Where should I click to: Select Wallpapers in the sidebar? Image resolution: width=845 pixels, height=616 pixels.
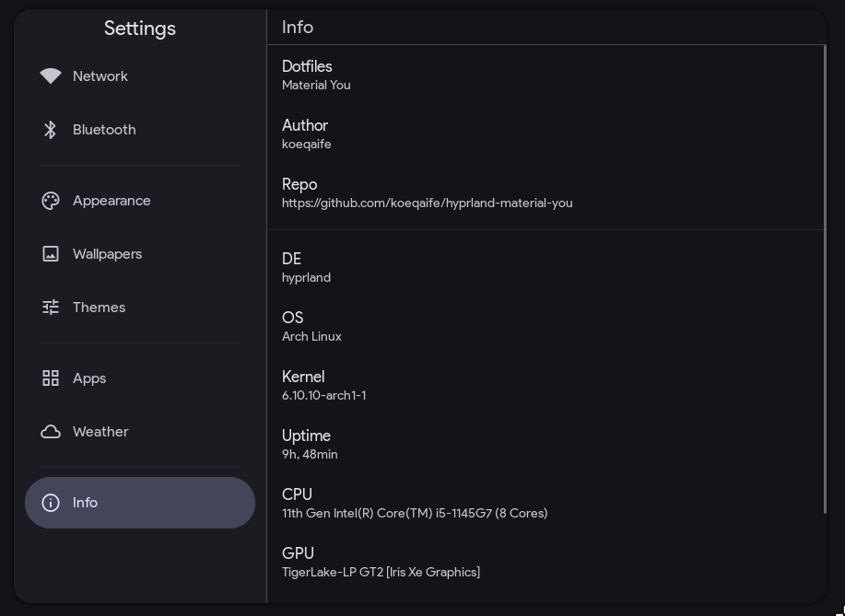[107, 254]
